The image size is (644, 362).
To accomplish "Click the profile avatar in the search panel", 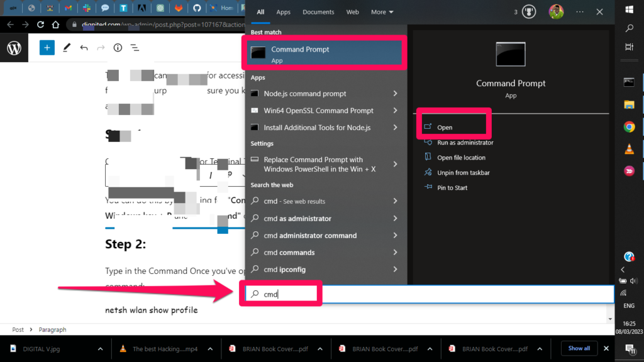I will 556,11.
